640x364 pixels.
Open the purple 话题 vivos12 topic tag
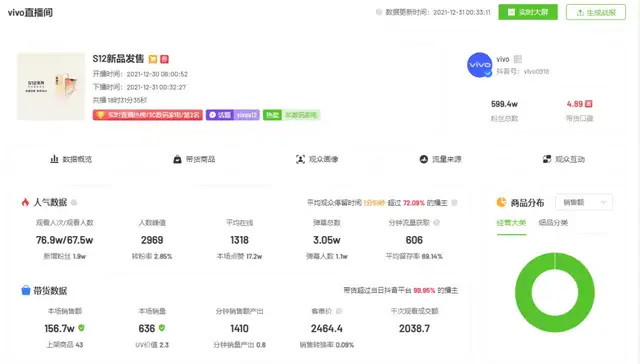click(233, 115)
